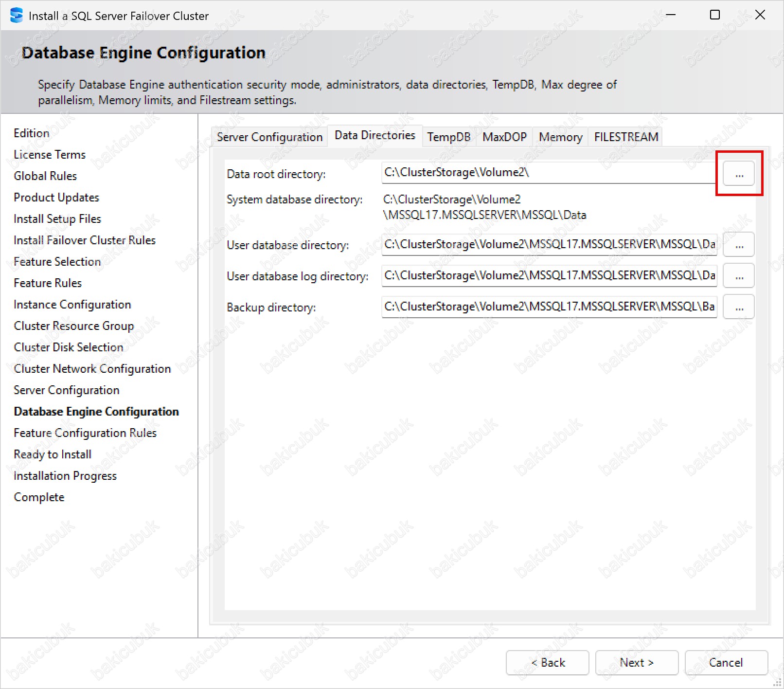Focus the User database log directory field
The height and width of the screenshot is (689, 784).
point(549,275)
